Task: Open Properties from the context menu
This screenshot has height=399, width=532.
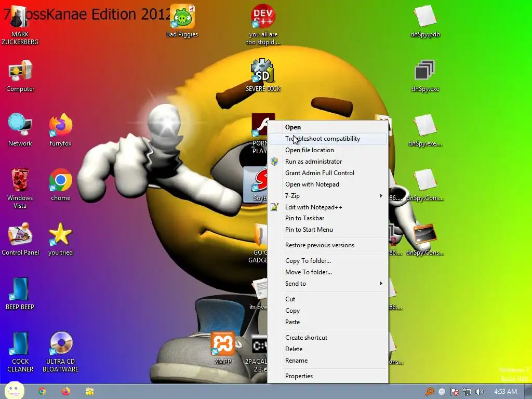Action: coord(328,376)
